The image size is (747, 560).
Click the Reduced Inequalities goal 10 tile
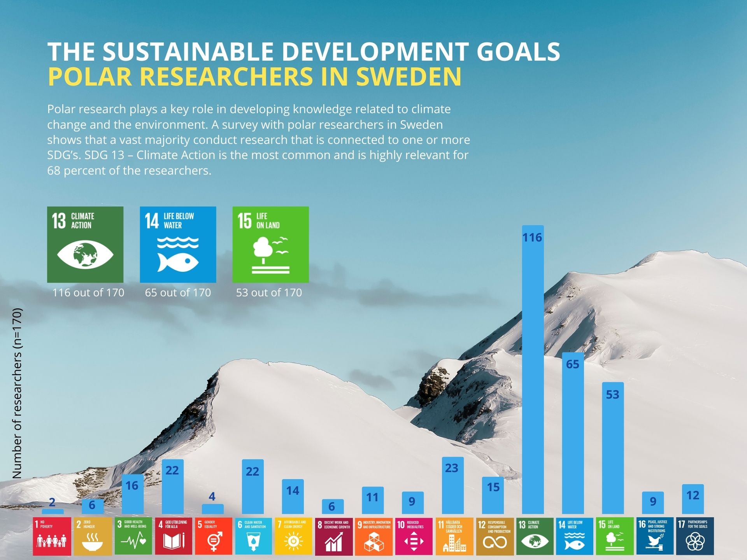pos(414,536)
